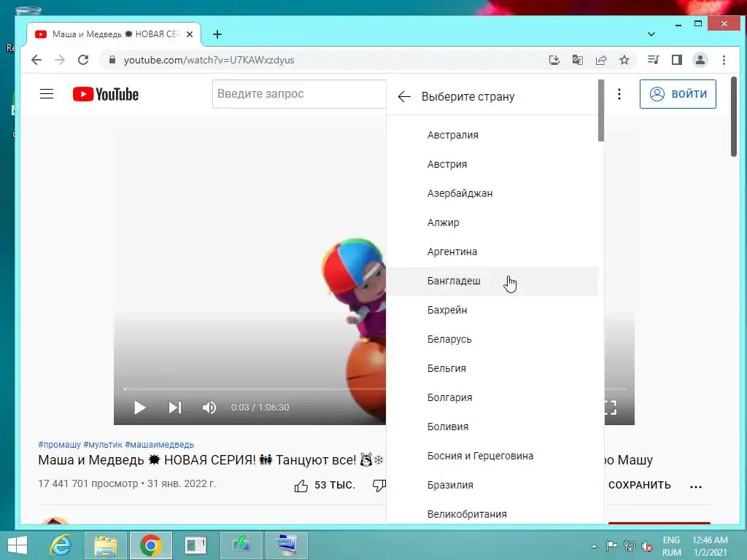This screenshot has height=560, width=747.
Task: Select Бахрейн as country
Action: click(492, 310)
